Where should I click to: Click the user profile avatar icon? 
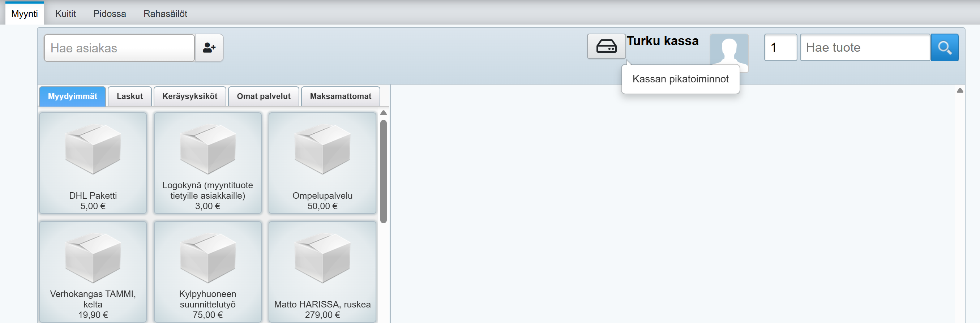tap(728, 49)
